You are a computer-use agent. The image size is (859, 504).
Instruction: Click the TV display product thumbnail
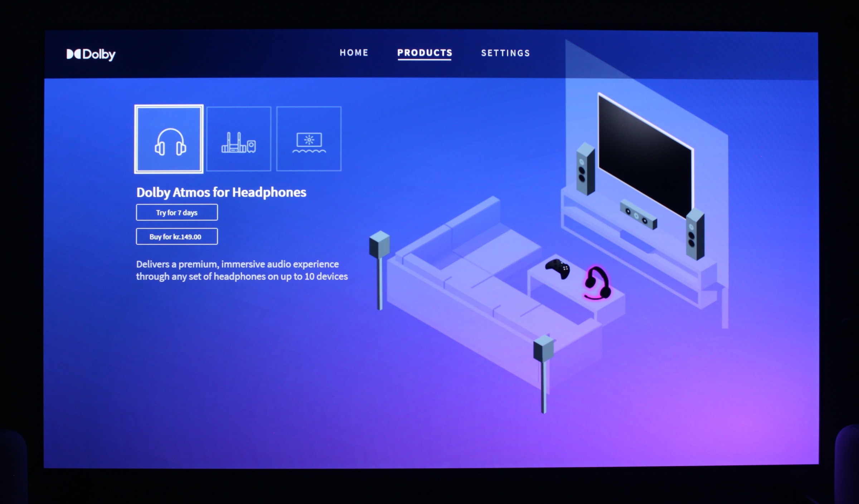click(x=310, y=138)
